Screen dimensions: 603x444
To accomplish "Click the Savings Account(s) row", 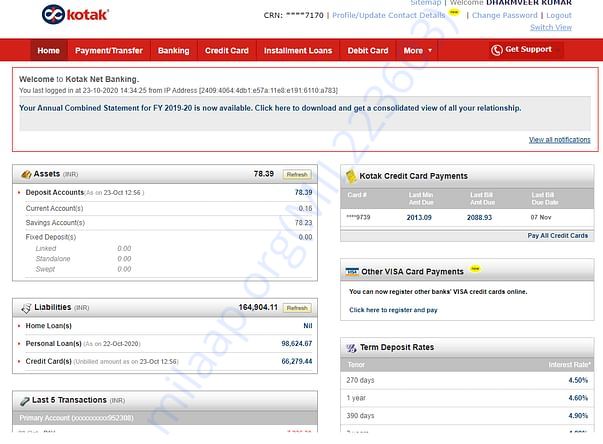I will coord(169,223).
